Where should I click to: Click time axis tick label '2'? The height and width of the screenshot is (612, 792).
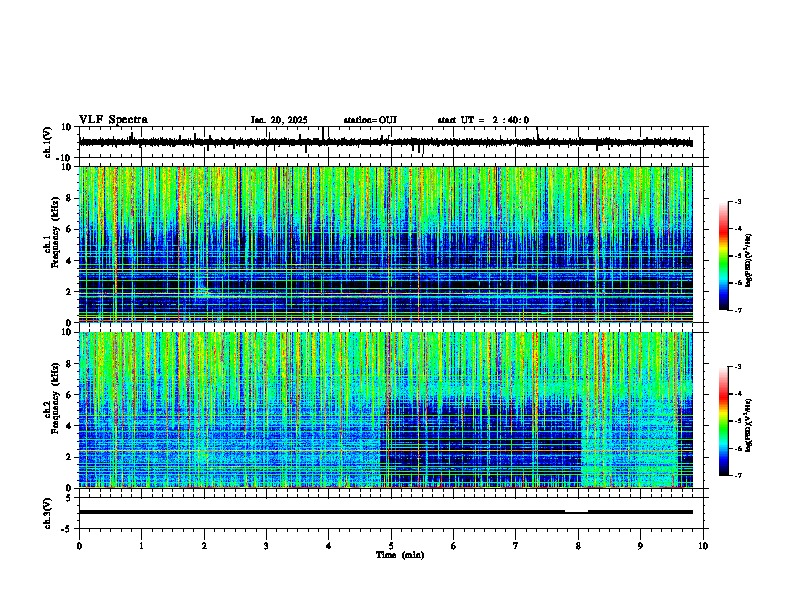204,546
